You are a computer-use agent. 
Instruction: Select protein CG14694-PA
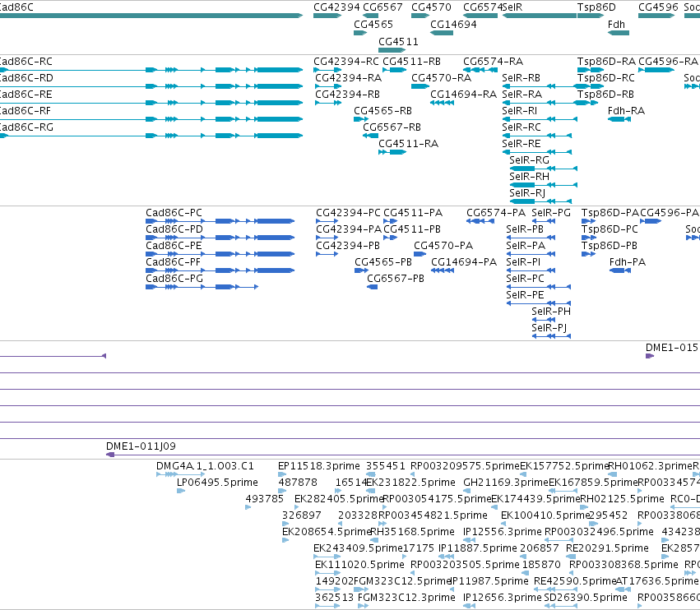point(464,262)
